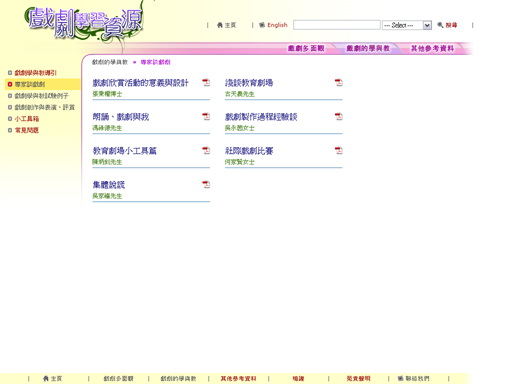Click the home icon in top bar

click(220, 25)
